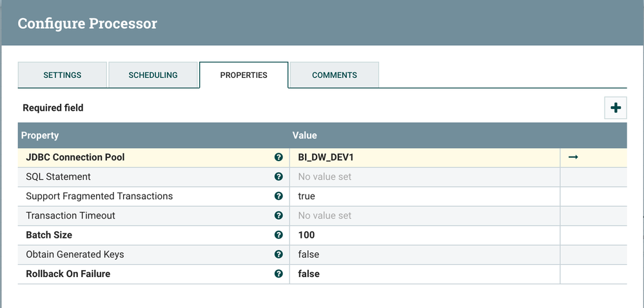Select the Properties tab
The width and height of the screenshot is (644, 308).
pyautogui.click(x=244, y=75)
